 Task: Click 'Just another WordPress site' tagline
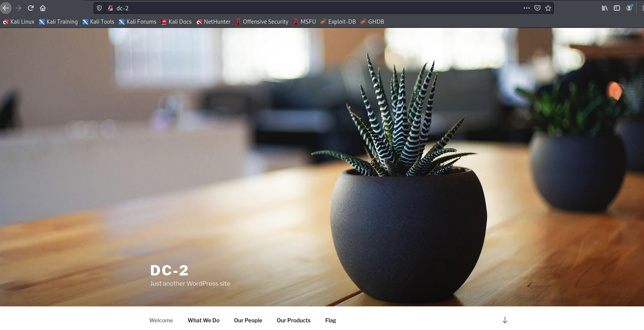[x=190, y=283]
